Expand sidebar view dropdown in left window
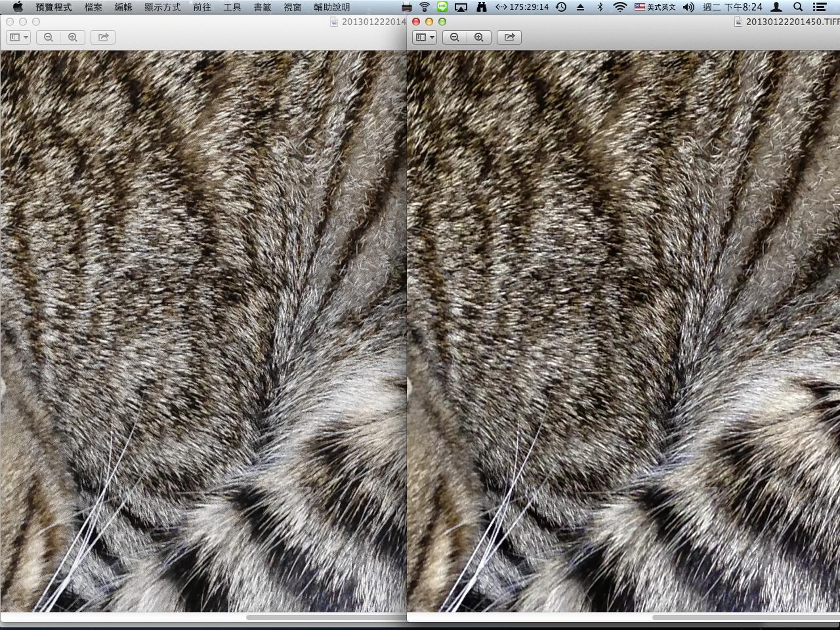 pyautogui.click(x=18, y=37)
